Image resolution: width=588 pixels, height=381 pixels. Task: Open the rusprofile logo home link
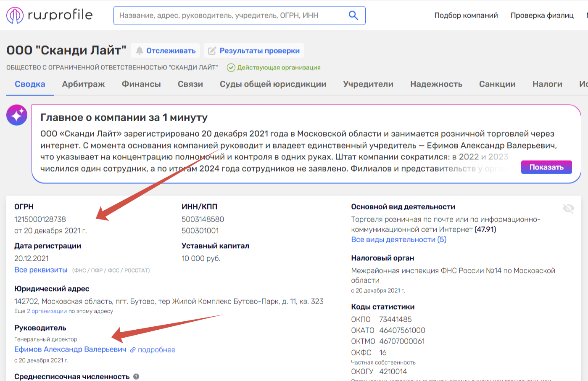point(50,15)
